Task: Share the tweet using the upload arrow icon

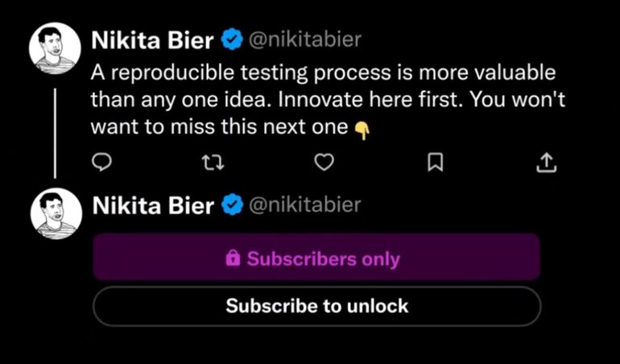Action: pyautogui.click(x=546, y=163)
